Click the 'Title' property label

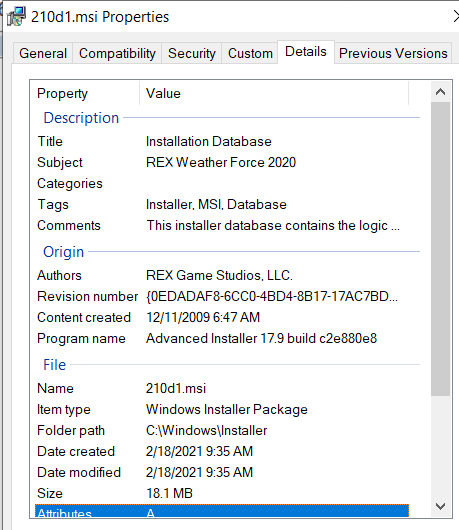click(x=50, y=141)
